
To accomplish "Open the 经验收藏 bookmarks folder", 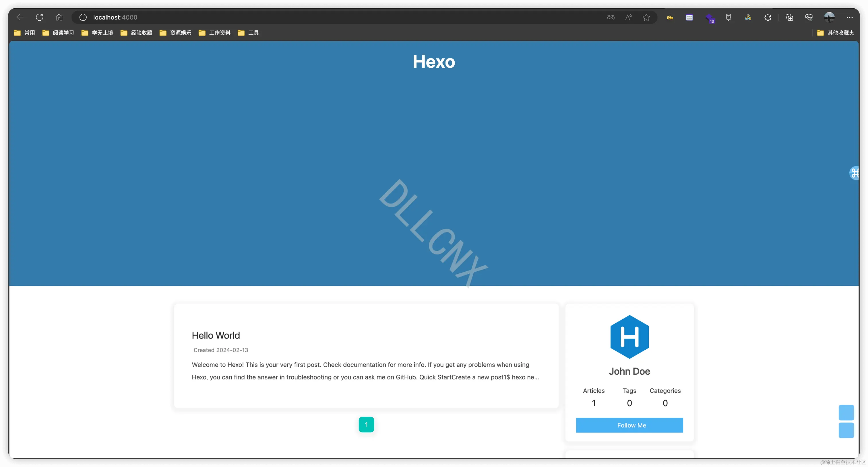I will (136, 33).
